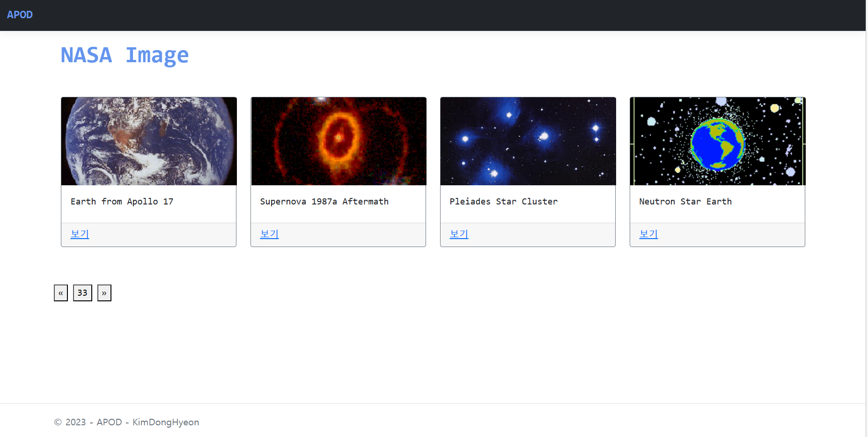
Task: Click the 2023 APOD KimDongHyeon footer text
Action: coord(126,422)
